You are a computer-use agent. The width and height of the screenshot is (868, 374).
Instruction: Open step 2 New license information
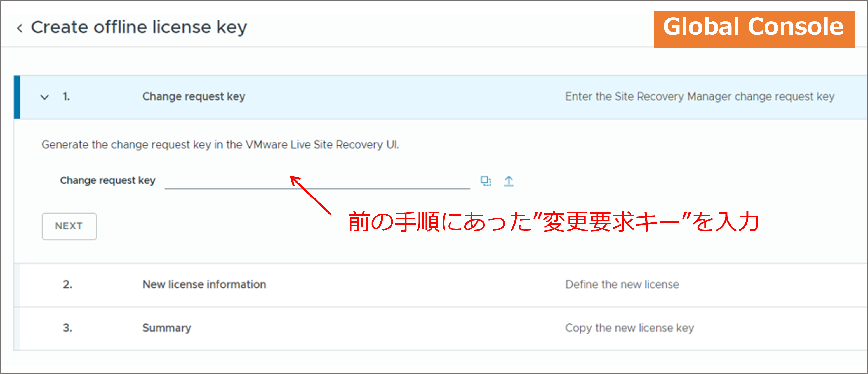[x=441, y=285]
